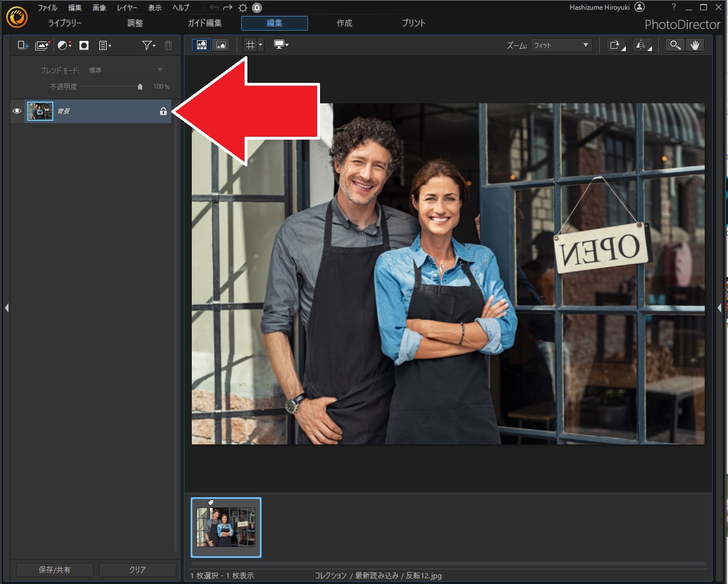
Task: Click the add photo layer icon
Action: click(43, 45)
